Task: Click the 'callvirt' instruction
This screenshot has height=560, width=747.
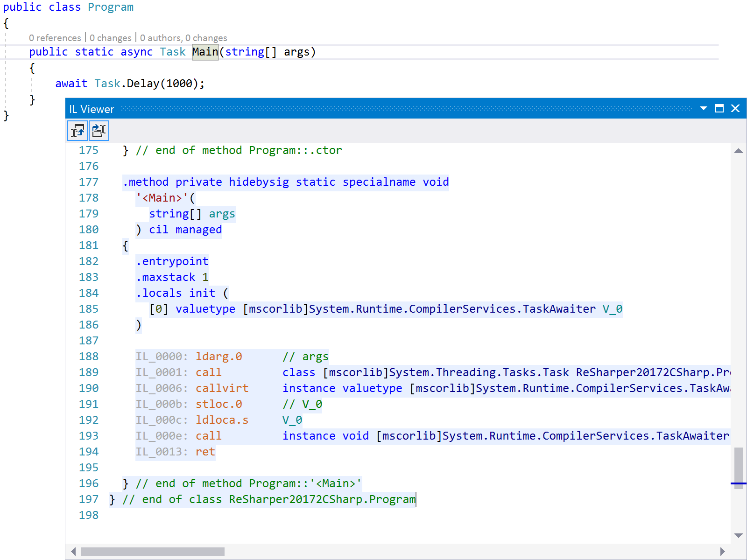Action: pos(222,388)
